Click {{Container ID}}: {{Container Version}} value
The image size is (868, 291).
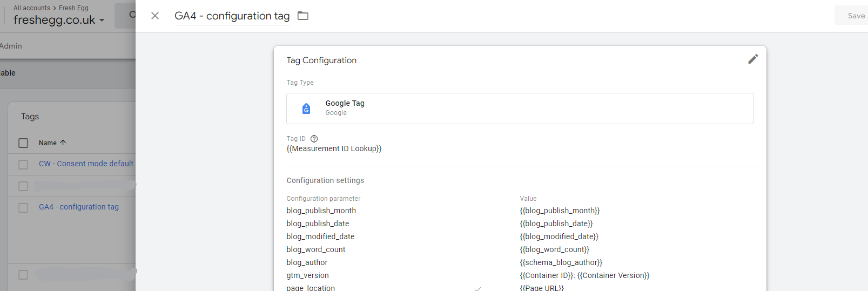pos(585,275)
